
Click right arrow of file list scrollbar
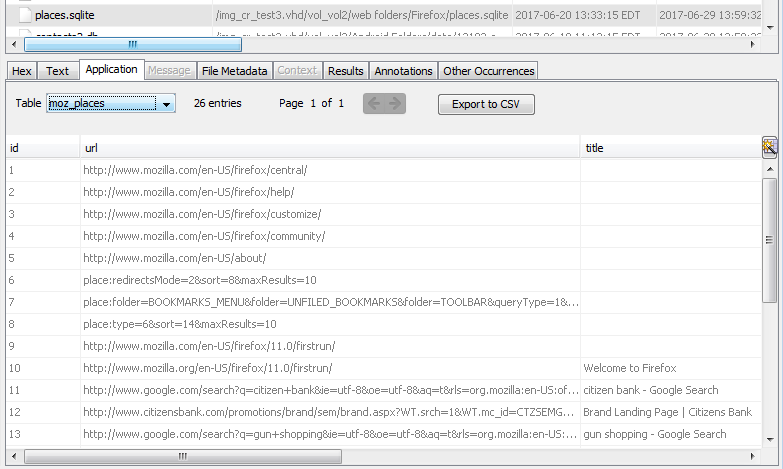point(753,44)
